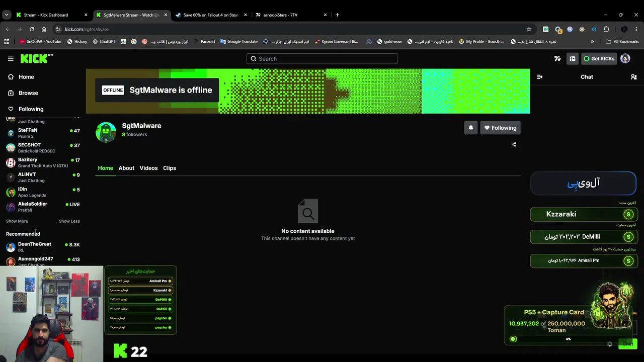644x362 pixels.
Task: Unfollow SgtMalware via Following button
Action: coord(500,128)
